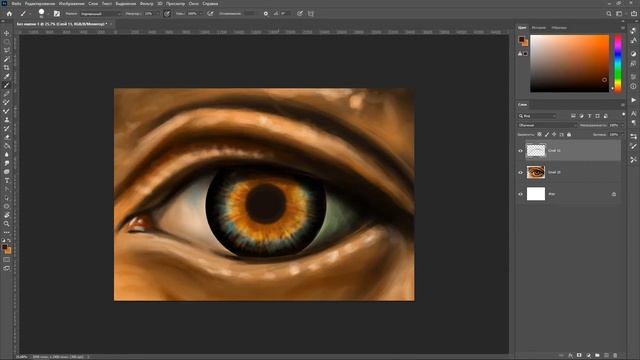Open the brush preset picker arrow
Viewport: 640px width, 360px height.
coord(48,14)
